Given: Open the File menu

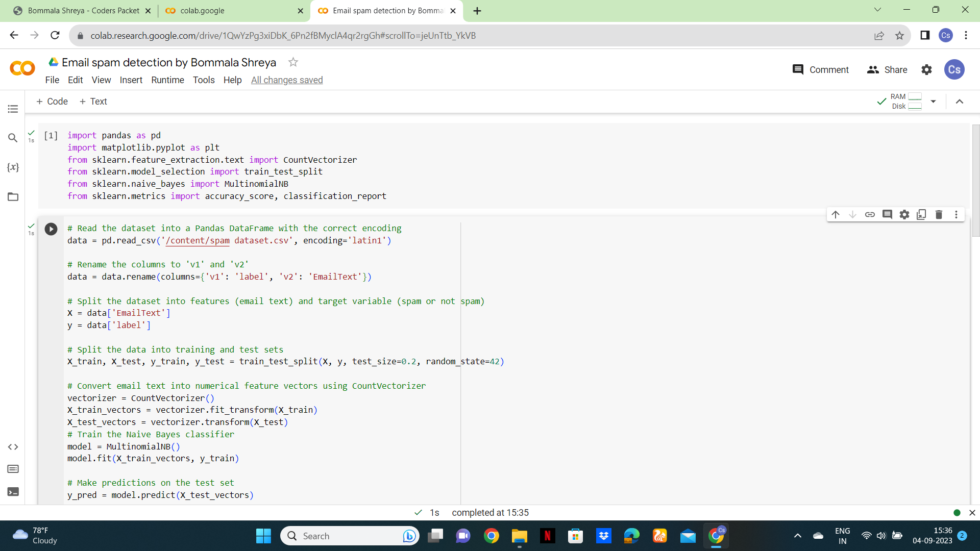Looking at the screenshot, I should coord(52,80).
